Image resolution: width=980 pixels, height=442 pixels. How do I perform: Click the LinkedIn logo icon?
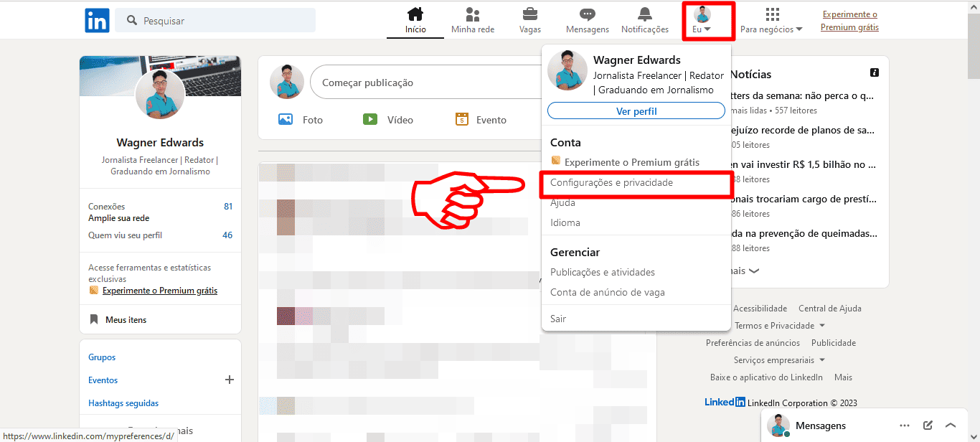point(97,20)
